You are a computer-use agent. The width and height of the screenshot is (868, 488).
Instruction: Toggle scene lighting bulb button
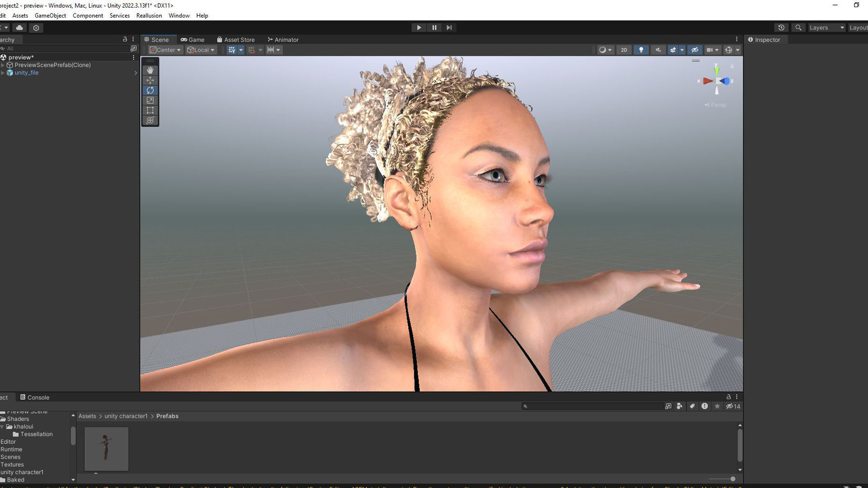(641, 50)
